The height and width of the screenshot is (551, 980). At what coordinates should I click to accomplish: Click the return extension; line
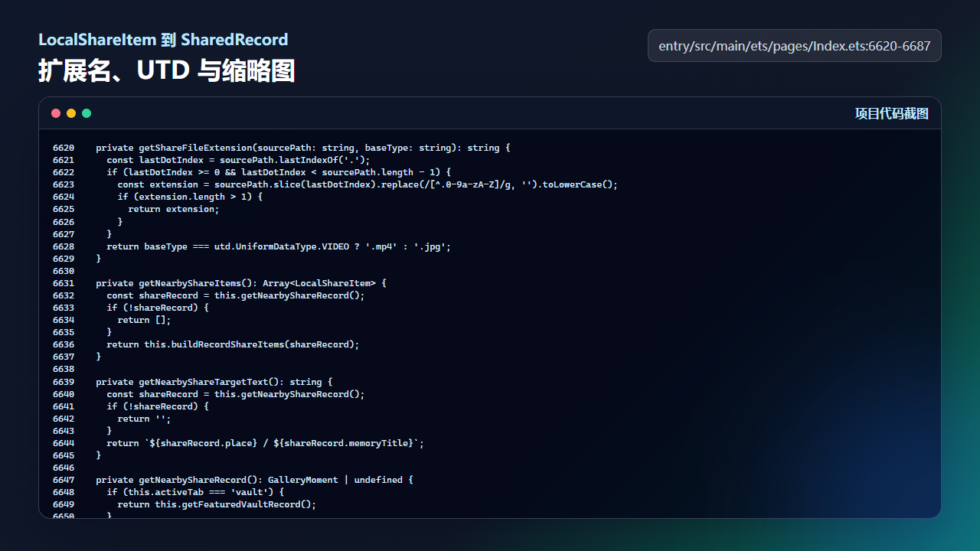click(174, 209)
